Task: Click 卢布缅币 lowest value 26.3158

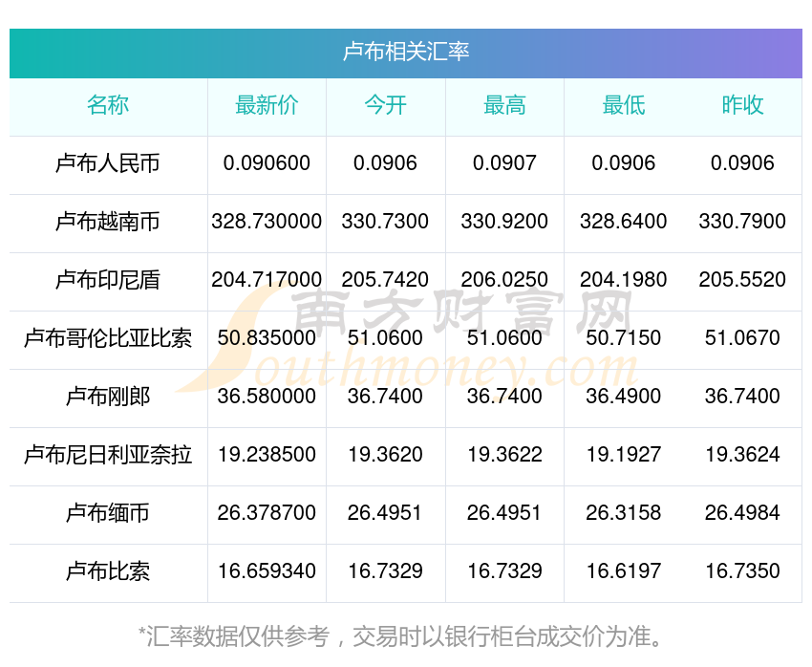Action: click(624, 513)
